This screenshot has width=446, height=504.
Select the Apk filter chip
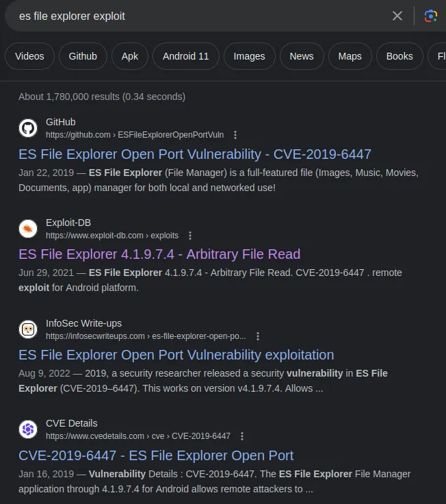130,56
